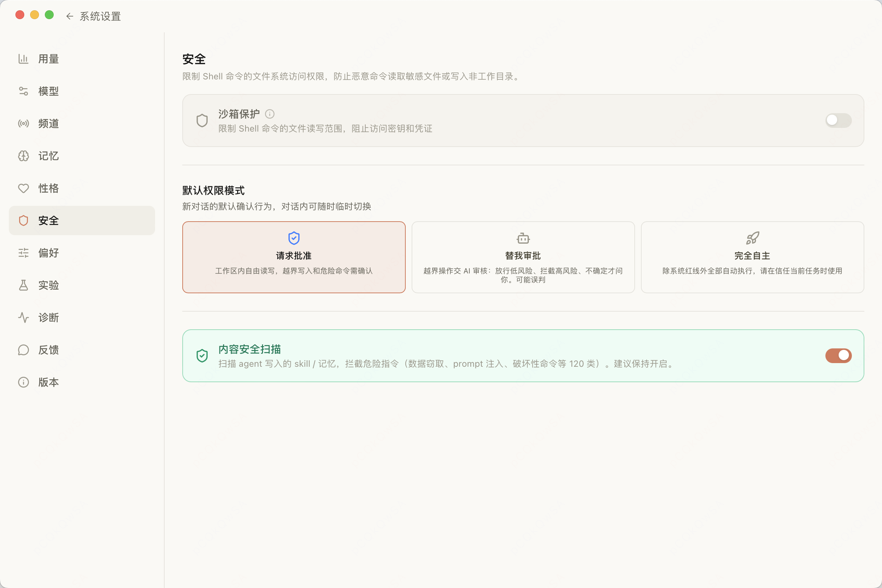Click the broadcast icon next to 频道
Screen dimensions: 882x588
[x=23, y=123]
